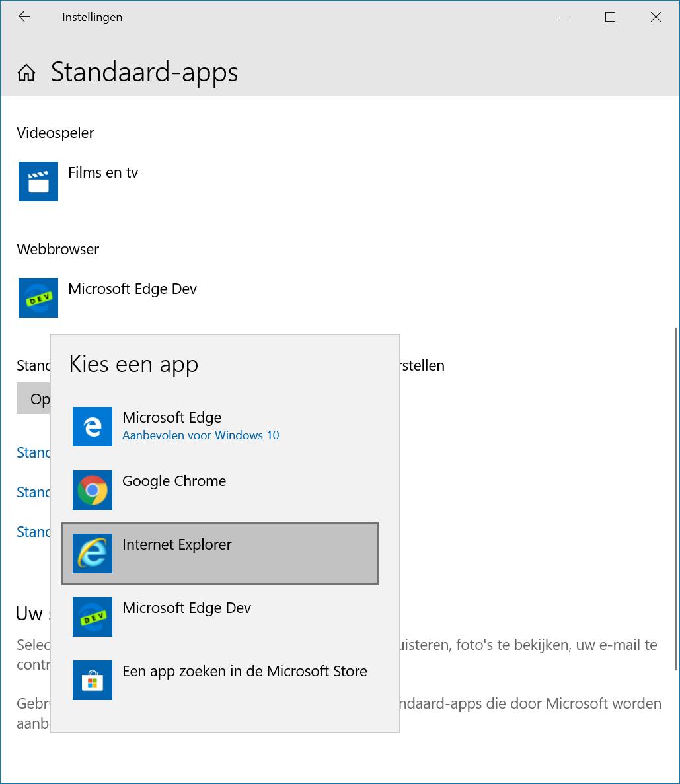Click the Home icon beside Standaard-apps
680x784 pixels.
pos(26,73)
